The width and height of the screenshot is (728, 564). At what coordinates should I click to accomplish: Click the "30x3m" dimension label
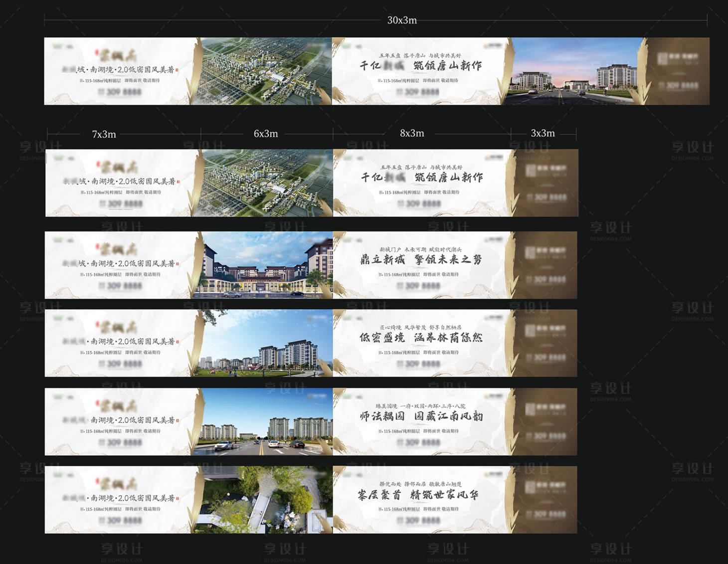point(402,20)
